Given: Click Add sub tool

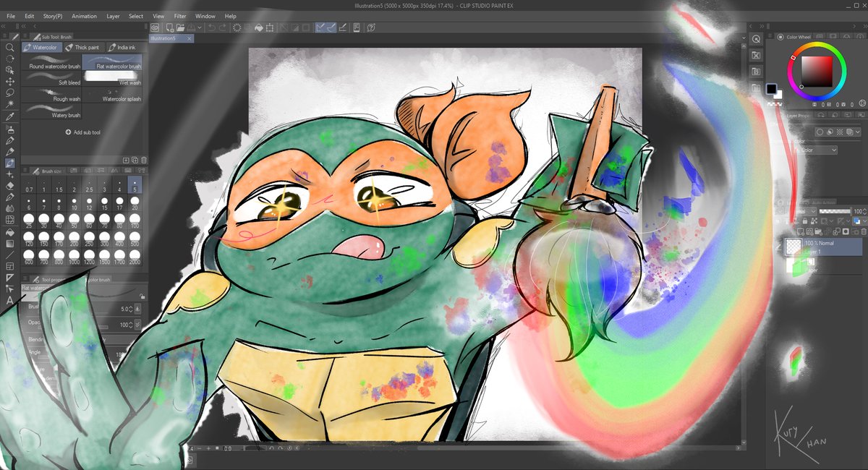Looking at the screenshot, I should coord(82,132).
